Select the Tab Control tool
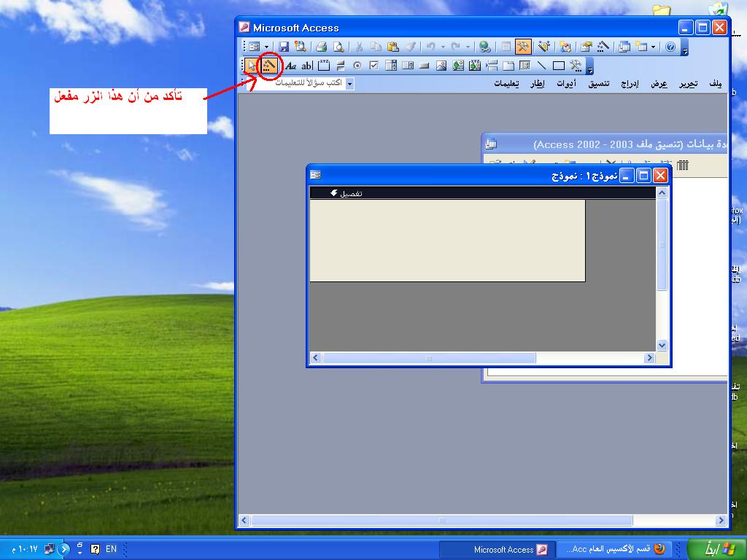Viewport: 747px width, 560px height. 508,66
